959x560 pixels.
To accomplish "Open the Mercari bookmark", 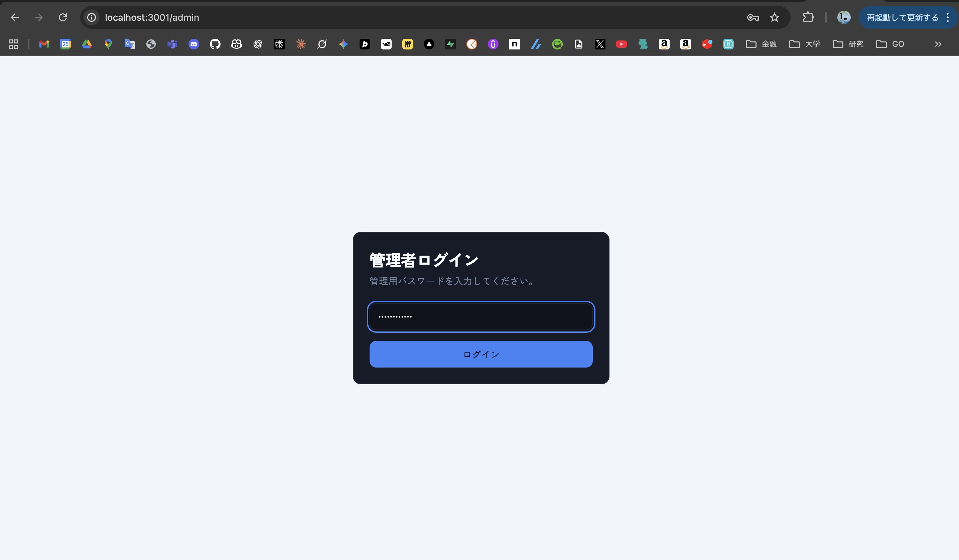I will coord(707,44).
